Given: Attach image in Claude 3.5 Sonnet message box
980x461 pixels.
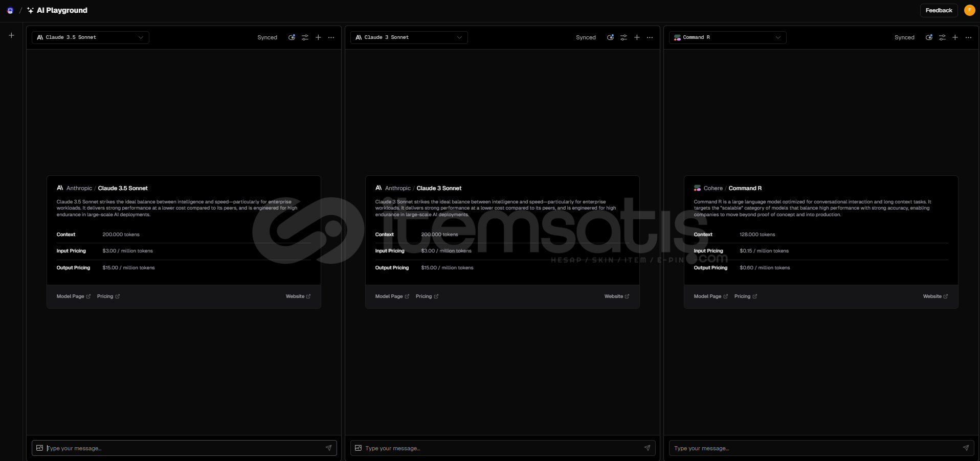Looking at the screenshot, I should coord(39,448).
